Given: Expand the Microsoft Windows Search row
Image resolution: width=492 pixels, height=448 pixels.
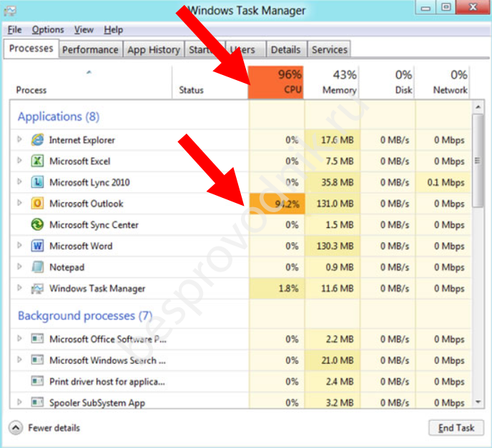Looking at the screenshot, I should tap(19, 359).
